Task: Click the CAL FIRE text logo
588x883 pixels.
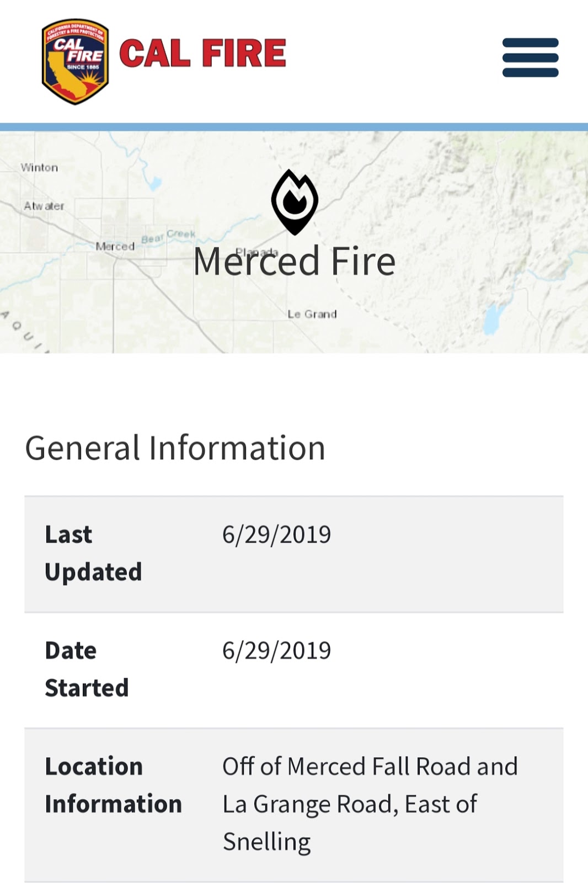Action: click(203, 54)
